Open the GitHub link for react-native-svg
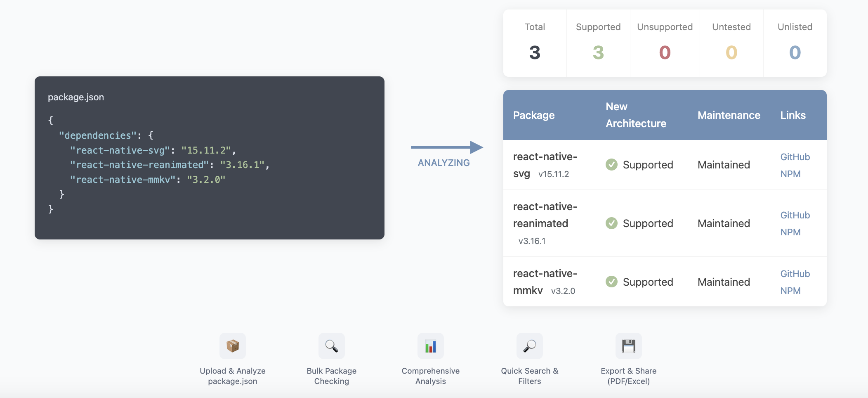 tap(794, 157)
